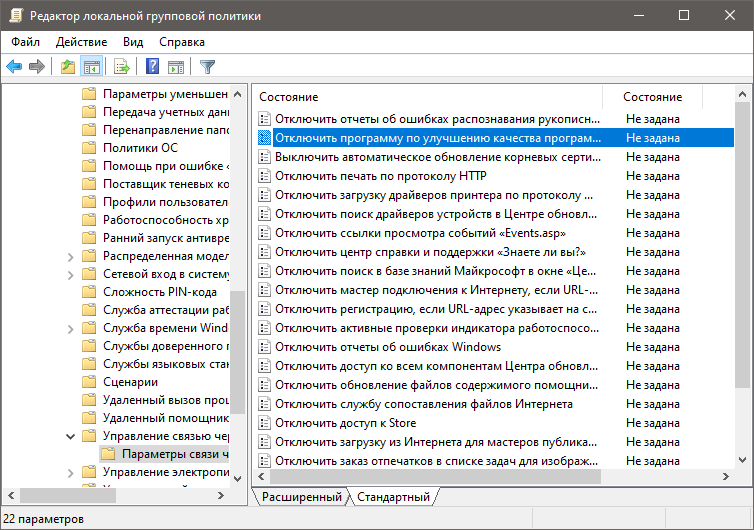Screen dimensions: 754x530
Task: Switch to the «Расширенный» tab
Action: click(x=301, y=497)
